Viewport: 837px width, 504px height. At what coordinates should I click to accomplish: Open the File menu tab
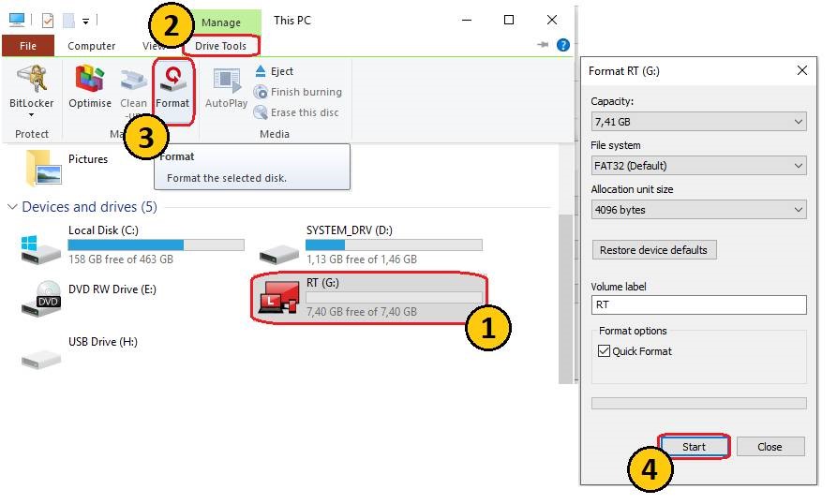28,46
